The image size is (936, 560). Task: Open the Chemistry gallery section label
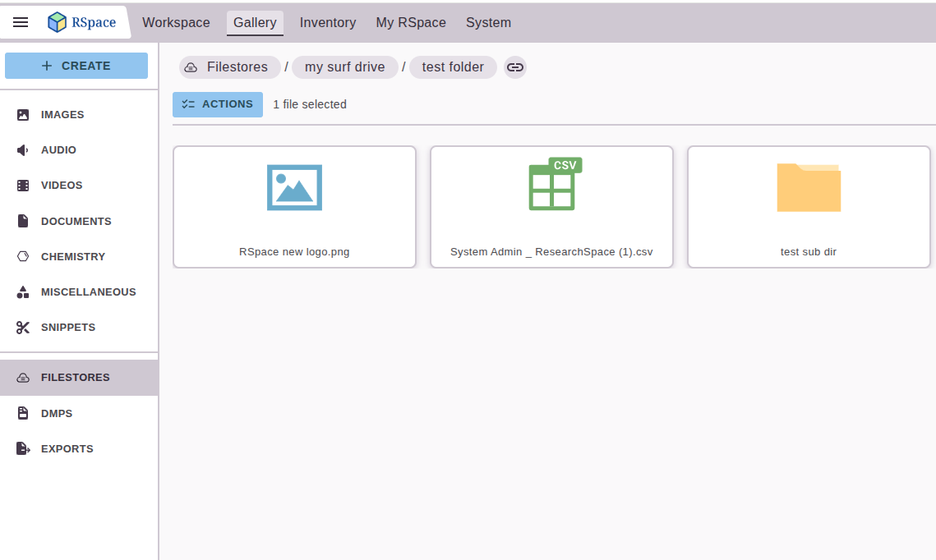[73, 256]
